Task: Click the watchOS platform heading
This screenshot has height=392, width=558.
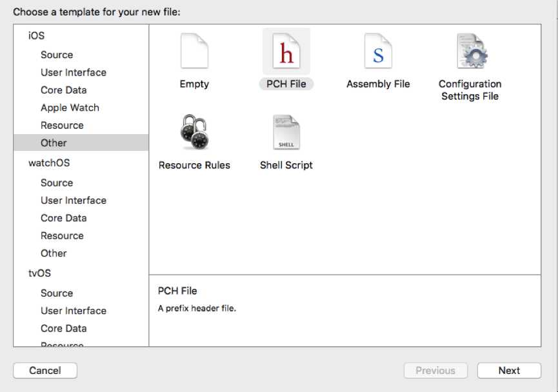Action: [49, 163]
